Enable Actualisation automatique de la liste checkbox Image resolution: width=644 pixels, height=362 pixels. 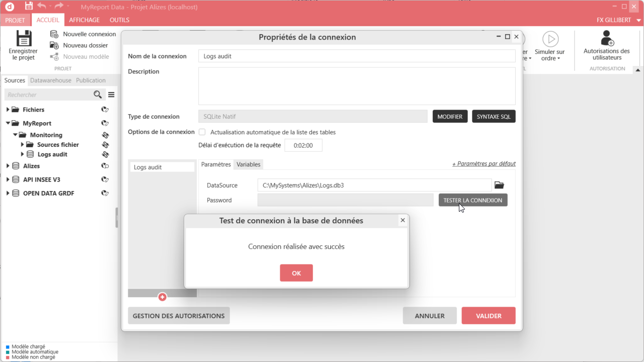coord(202,132)
